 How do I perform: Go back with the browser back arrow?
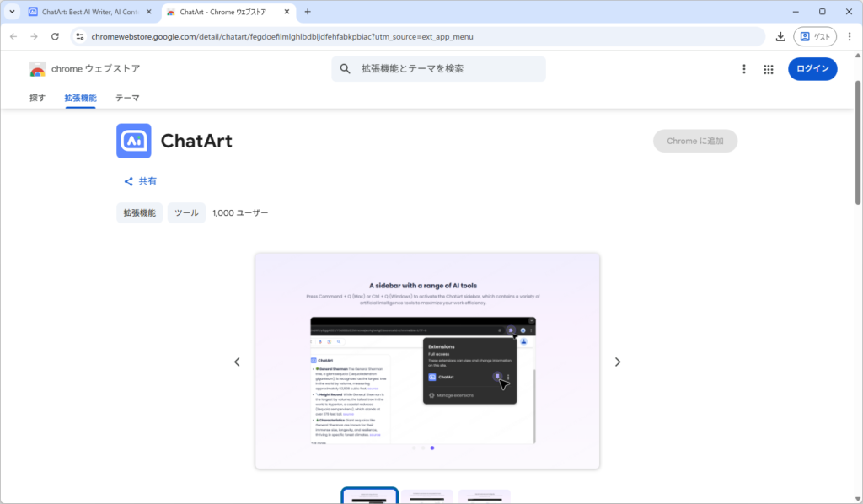pos(13,37)
